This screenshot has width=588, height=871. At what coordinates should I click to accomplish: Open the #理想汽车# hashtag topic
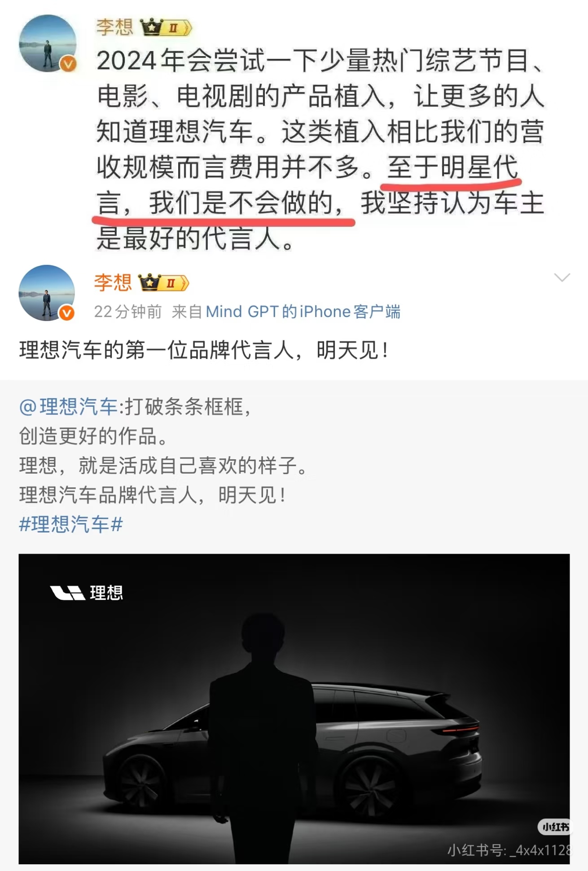click(x=71, y=524)
